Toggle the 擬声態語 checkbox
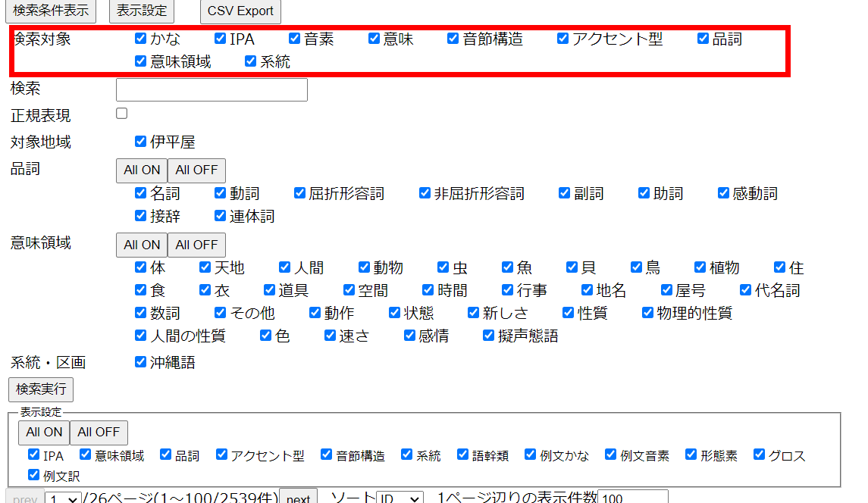Viewport: 868px width, 503px height. tap(489, 335)
